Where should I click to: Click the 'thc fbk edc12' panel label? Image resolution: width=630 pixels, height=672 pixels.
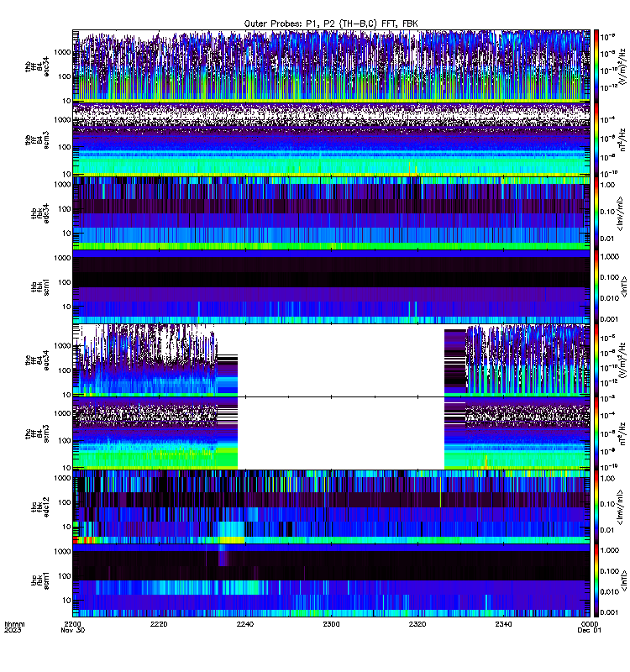point(40,507)
